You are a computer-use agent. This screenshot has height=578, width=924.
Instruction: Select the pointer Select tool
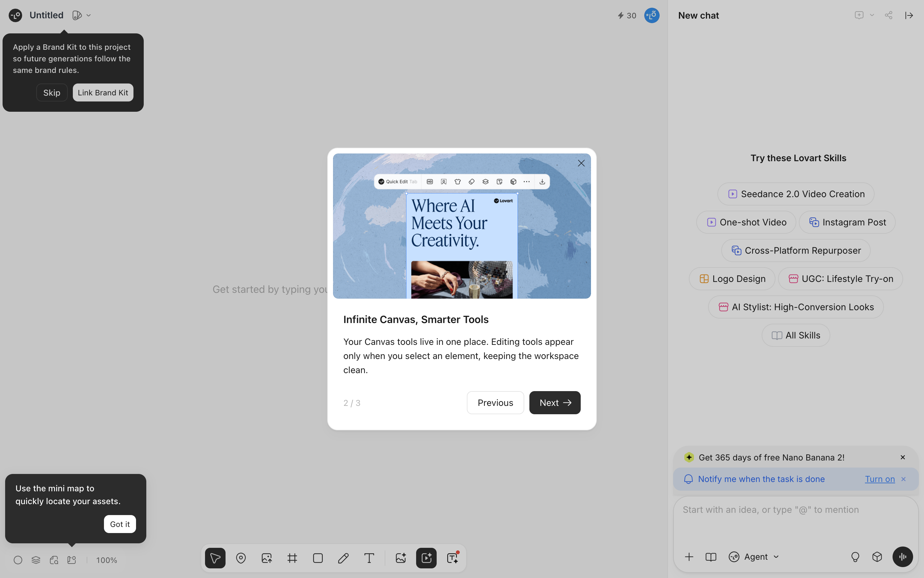point(215,558)
